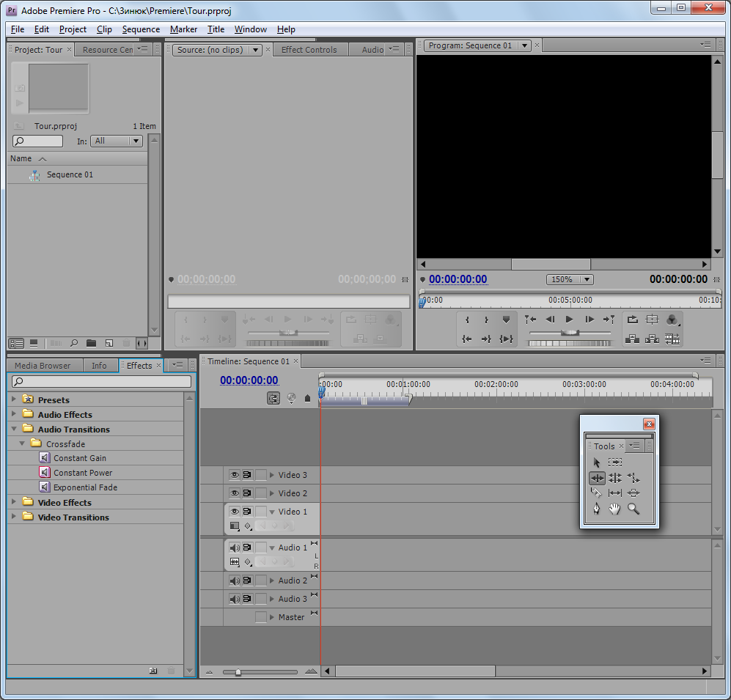Click Set Out Point in Program monitor
This screenshot has width=731, height=700.
[x=486, y=320]
